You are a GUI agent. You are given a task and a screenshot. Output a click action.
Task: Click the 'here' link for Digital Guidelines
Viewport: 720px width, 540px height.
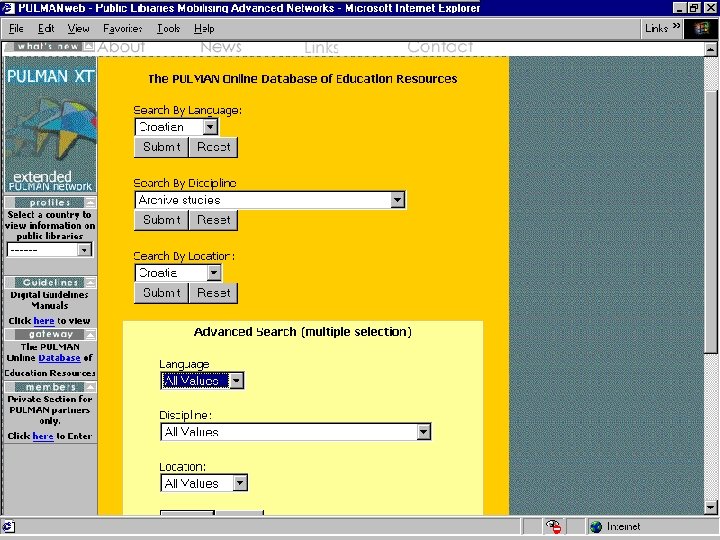(x=44, y=321)
